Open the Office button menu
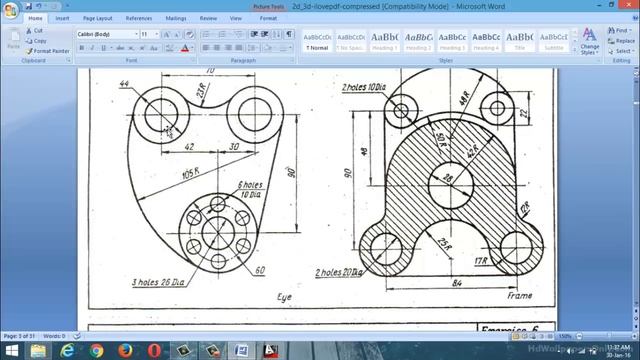Screen dimensions: 640x360 pos(11,10)
